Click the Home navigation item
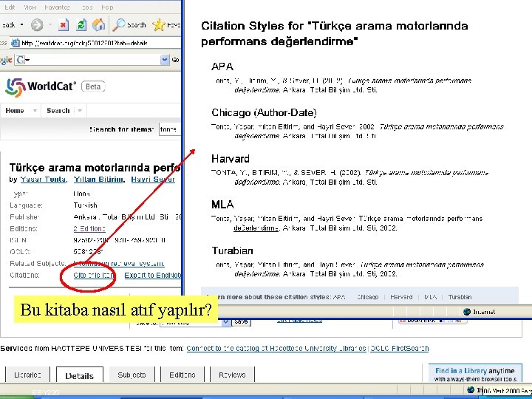This screenshot has height=399, width=532. pyautogui.click(x=15, y=111)
